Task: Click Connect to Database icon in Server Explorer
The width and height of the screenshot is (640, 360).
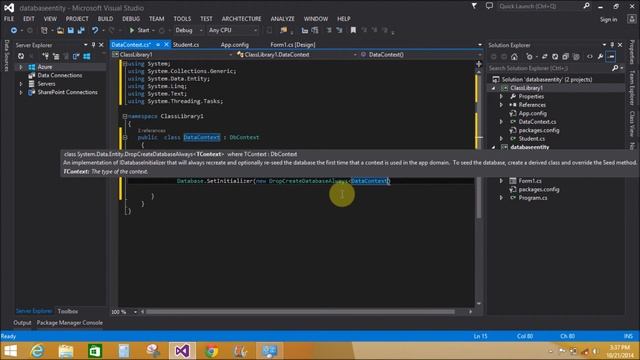Action: (x=45, y=56)
